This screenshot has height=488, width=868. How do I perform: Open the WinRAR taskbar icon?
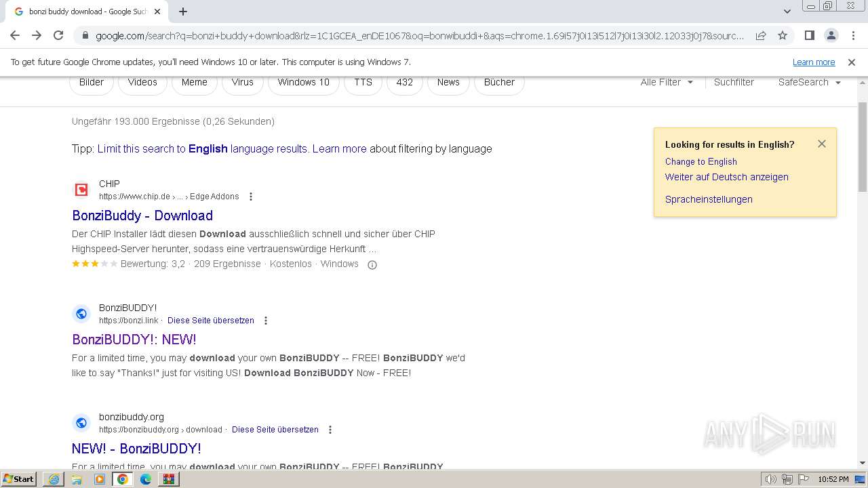click(x=169, y=479)
